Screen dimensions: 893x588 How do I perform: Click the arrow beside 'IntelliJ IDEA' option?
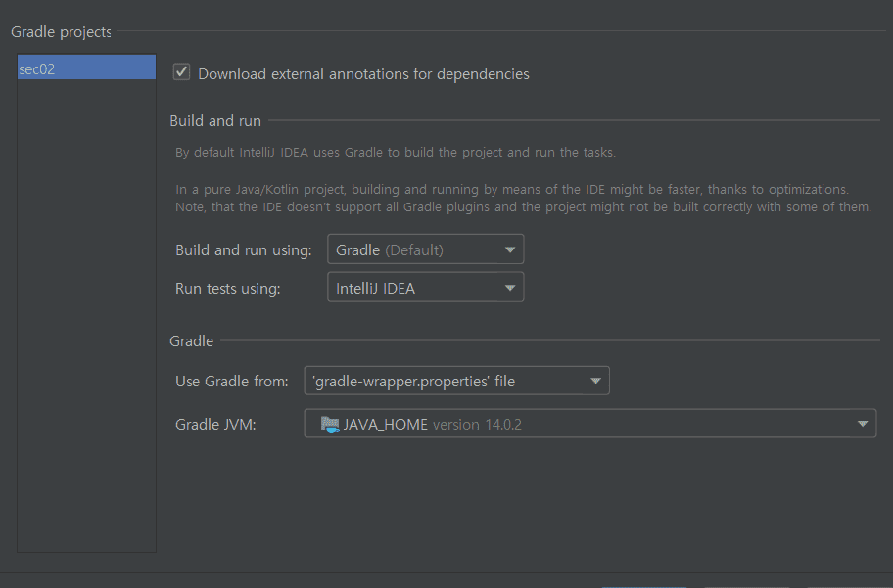[x=510, y=288]
